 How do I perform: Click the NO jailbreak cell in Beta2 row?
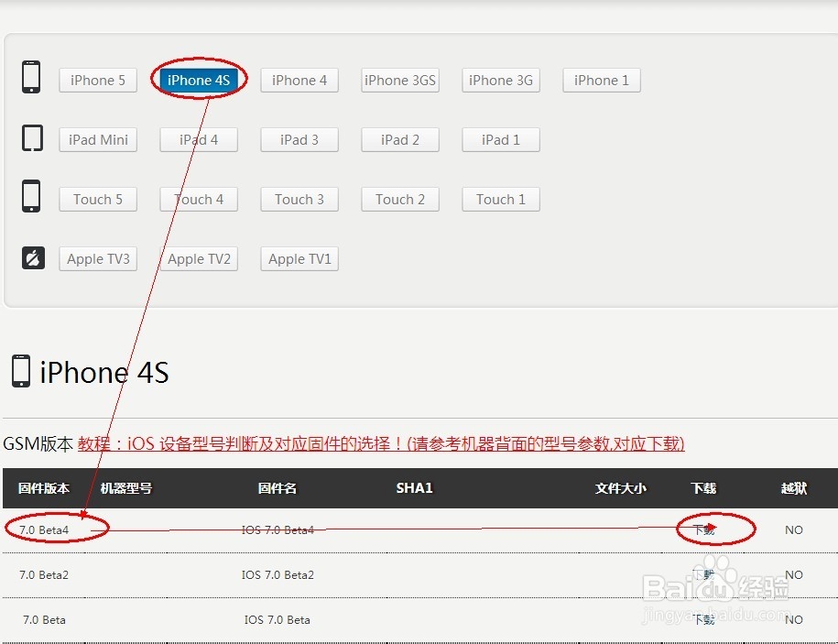click(794, 574)
